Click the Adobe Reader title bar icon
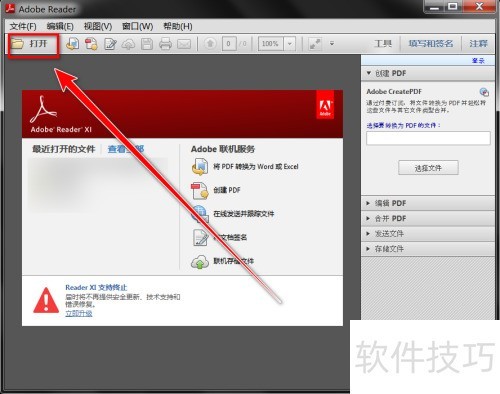This screenshot has width=500, height=394. coord(10,9)
